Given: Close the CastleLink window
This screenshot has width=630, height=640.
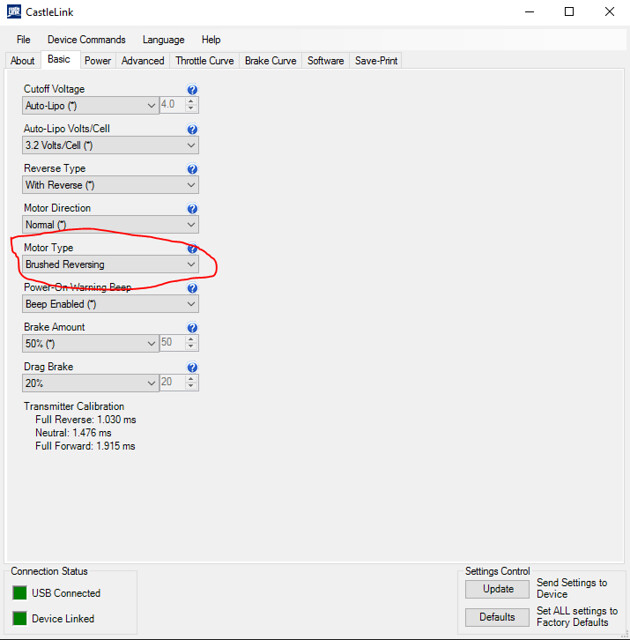Looking at the screenshot, I should (610, 12).
